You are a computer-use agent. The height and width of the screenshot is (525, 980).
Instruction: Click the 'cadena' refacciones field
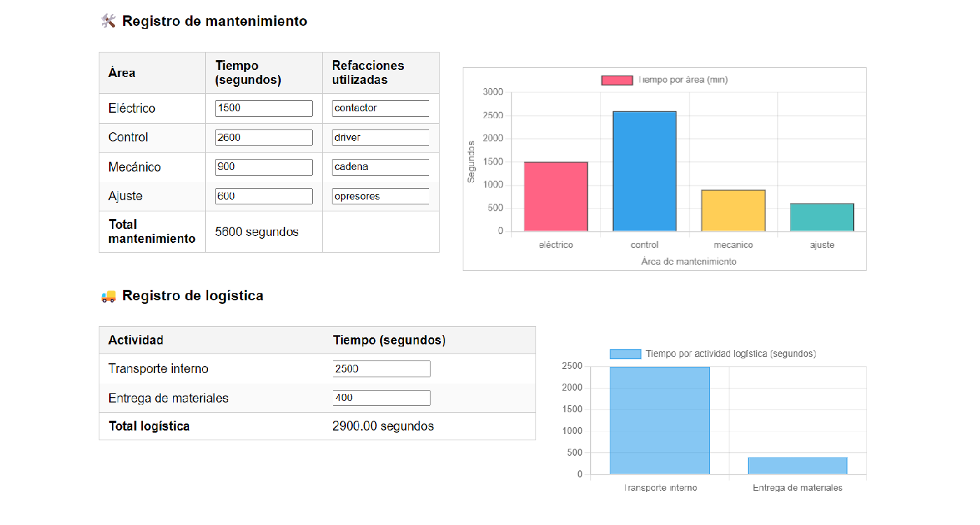coord(380,167)
